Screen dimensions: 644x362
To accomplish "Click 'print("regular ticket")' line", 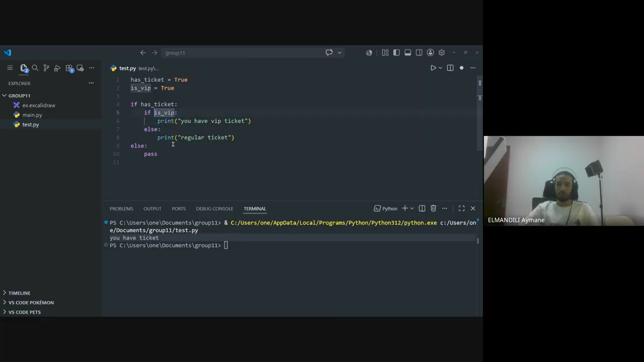I will point(196,137).
